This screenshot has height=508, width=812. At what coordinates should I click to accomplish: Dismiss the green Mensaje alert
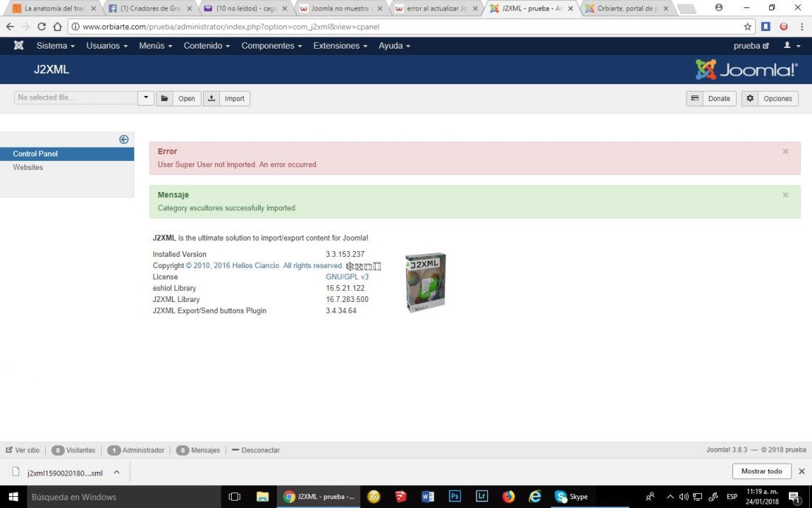785,195
